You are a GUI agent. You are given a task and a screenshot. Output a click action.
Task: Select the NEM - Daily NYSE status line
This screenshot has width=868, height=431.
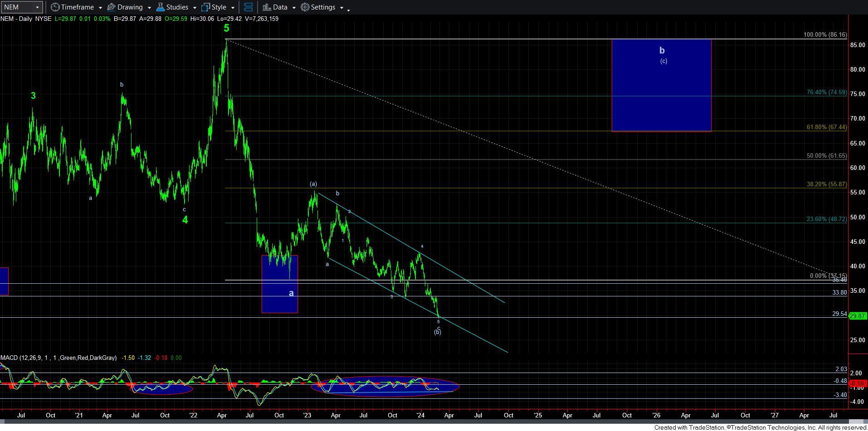click(x=139, y=19)
